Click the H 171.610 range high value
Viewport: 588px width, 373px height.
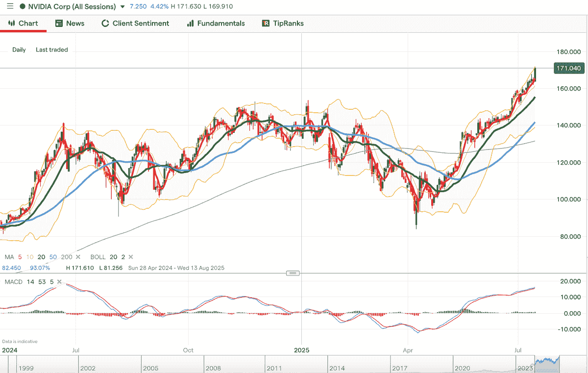(80, 268)
